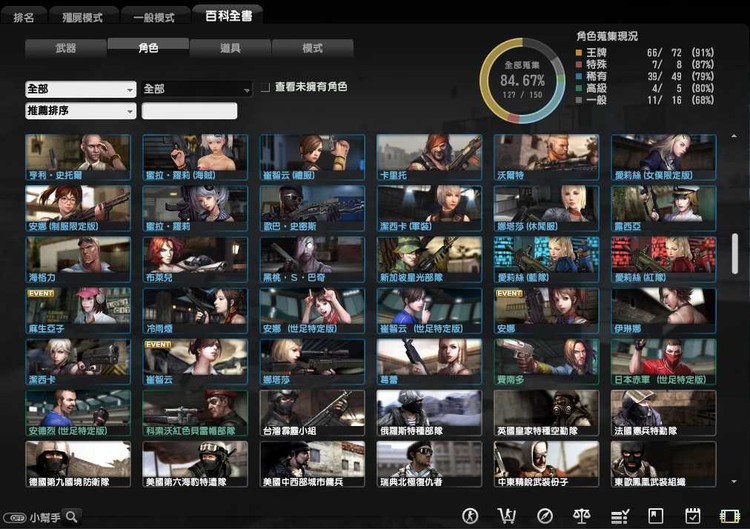Select the 黑桃·S·巴奇 card
The width and height of the screenshot is (750, 529).
click(x=312, y=259)
